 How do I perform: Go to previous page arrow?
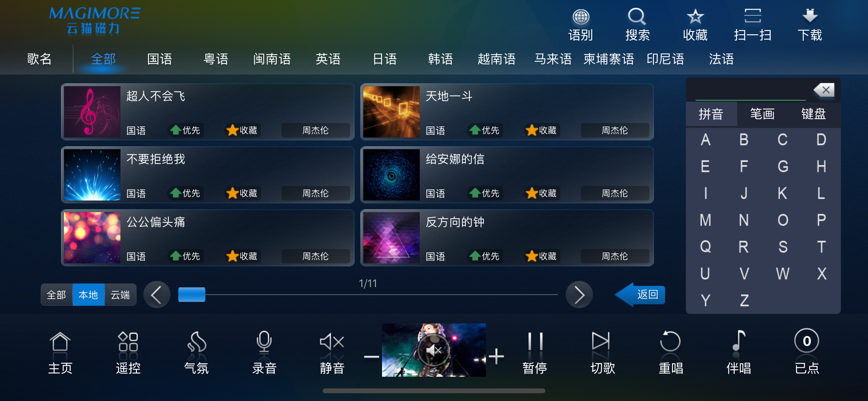click(x=157, y=295)
